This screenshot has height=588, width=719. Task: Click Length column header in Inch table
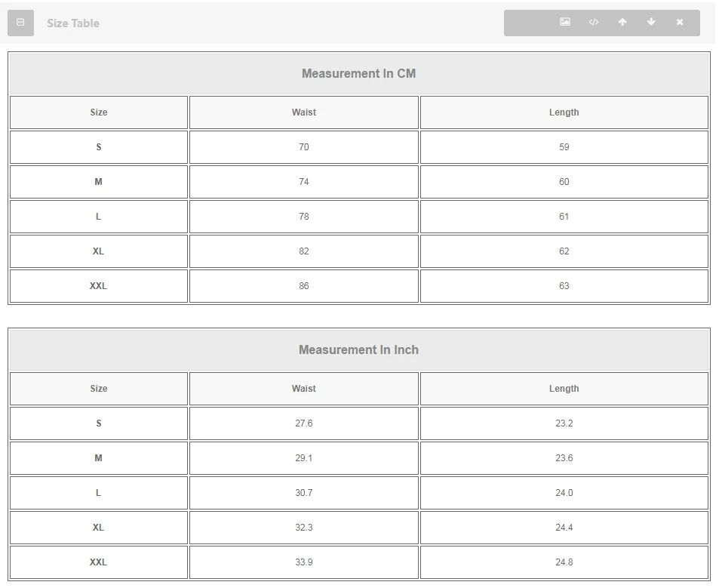(x=564, y=389)
